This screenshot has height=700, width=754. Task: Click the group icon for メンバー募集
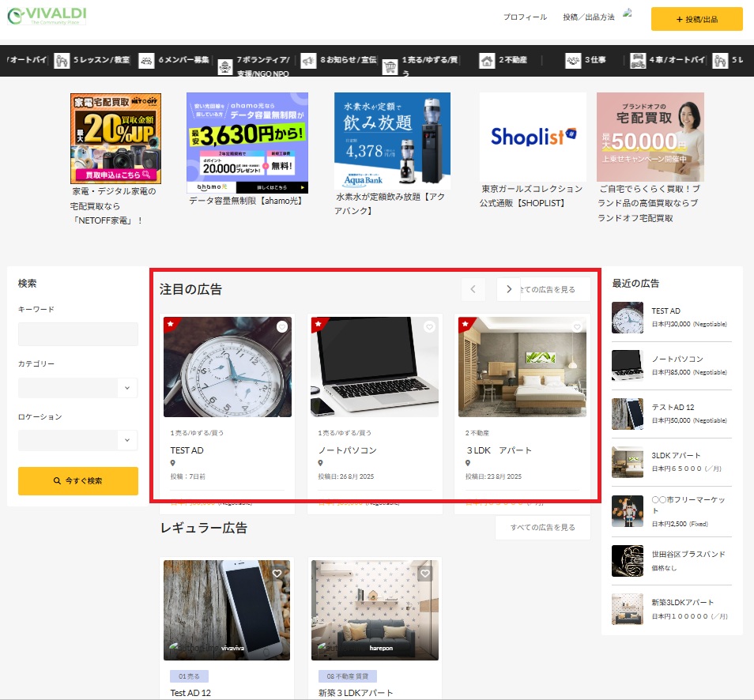point(146,60)
